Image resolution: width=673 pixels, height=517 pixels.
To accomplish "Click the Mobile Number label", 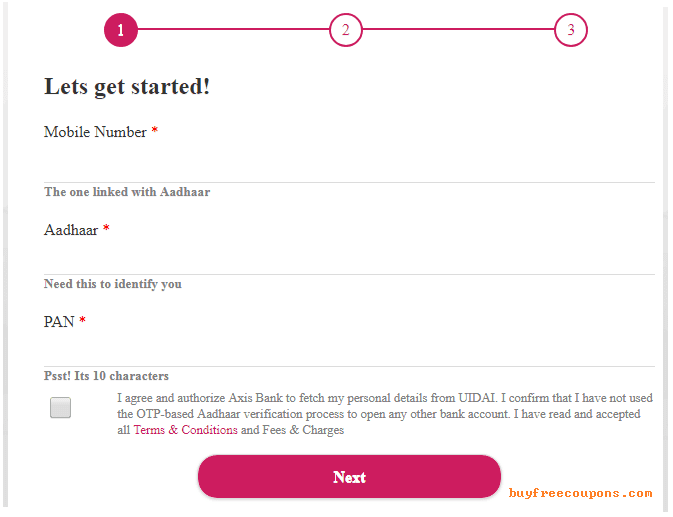I will [x=95, y=132].
